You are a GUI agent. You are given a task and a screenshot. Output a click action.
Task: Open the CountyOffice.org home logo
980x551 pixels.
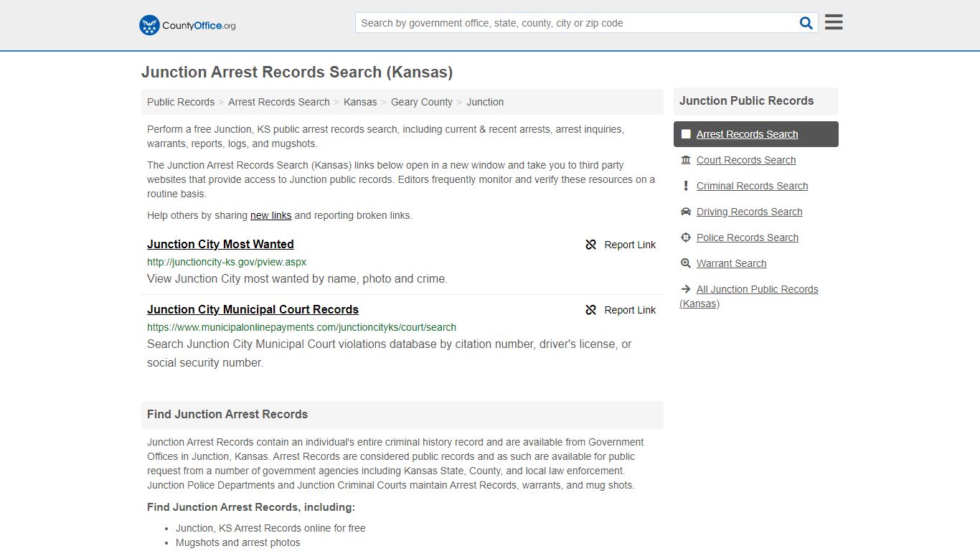tap(187, 25)
